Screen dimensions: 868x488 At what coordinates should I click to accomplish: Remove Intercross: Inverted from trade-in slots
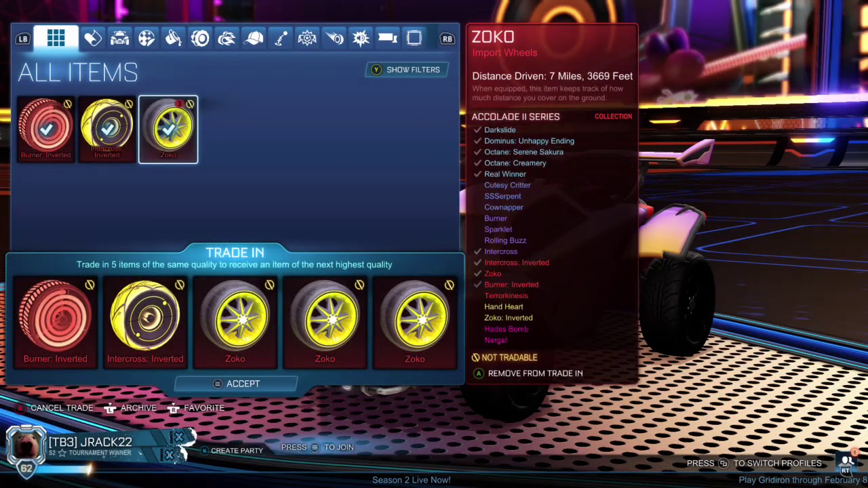click(145, 323)
